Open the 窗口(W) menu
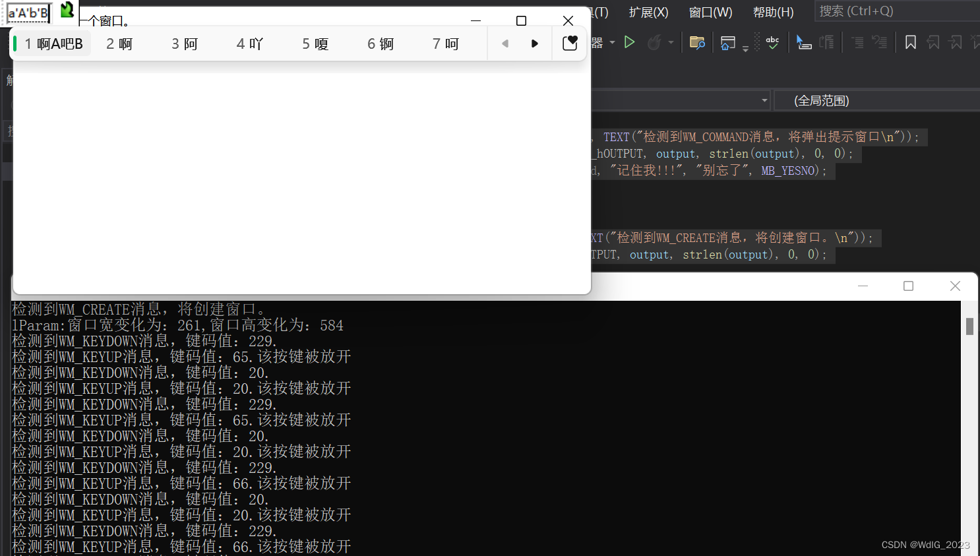The width and height of the screenshot is (980, 556). tap(710, 12)
